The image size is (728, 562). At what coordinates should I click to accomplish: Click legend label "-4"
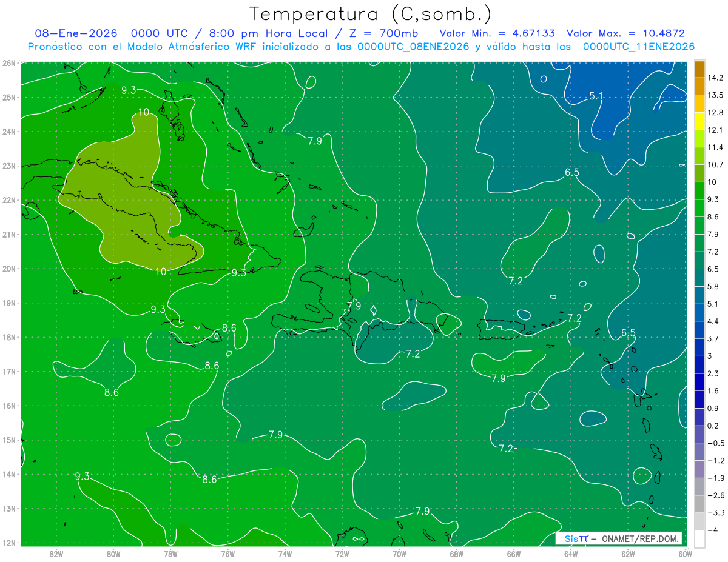(713, 530)
